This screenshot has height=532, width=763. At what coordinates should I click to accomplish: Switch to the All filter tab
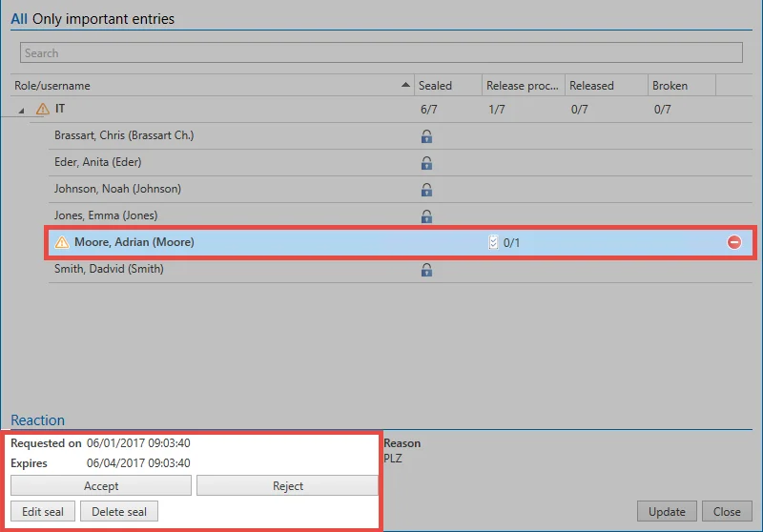tap(19, 19)
